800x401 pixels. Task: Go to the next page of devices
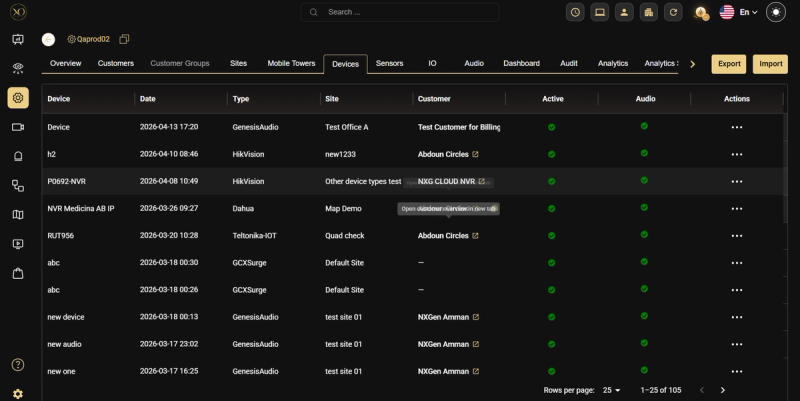pos(722,390)
